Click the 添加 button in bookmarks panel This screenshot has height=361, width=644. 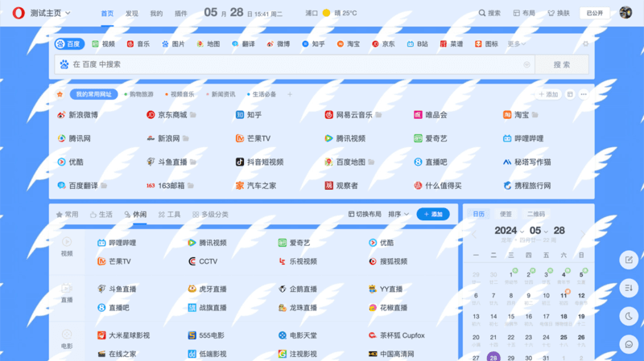click(x=548, y=94)
